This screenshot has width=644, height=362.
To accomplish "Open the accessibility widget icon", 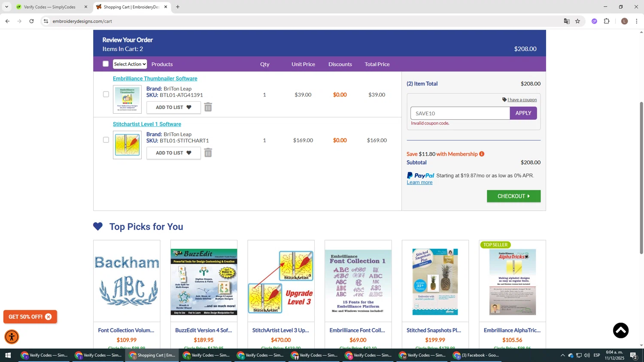I will [x=12, y=337].
